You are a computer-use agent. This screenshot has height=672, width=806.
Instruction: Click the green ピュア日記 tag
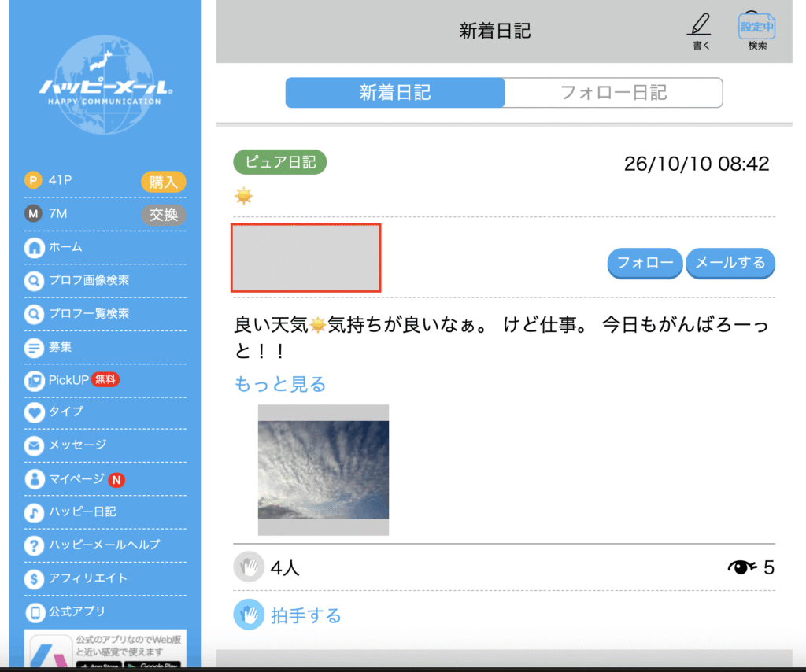point(280,162)
